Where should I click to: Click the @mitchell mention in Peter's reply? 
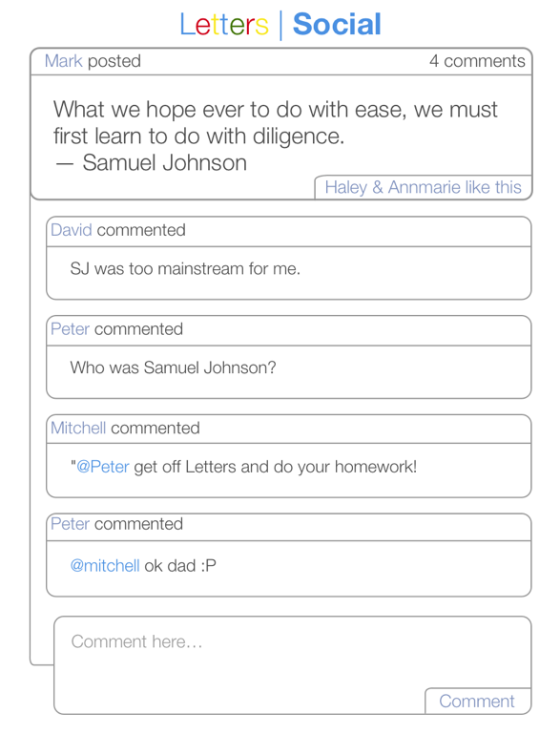click(x=105, y=565)
